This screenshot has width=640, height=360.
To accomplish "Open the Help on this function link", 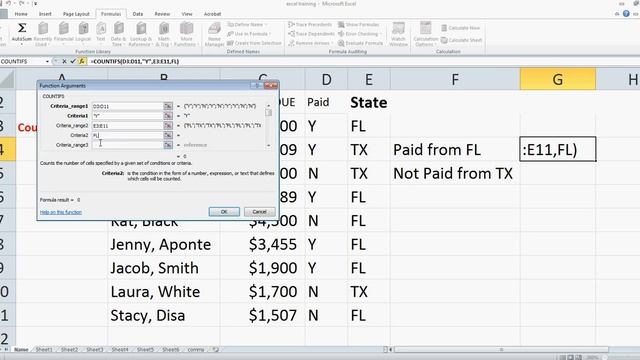I will coord(61,212).
